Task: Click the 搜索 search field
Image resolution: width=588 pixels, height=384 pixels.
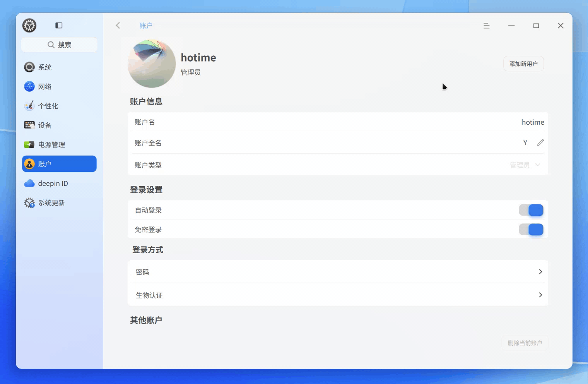Action: click(x=59, y=45)
